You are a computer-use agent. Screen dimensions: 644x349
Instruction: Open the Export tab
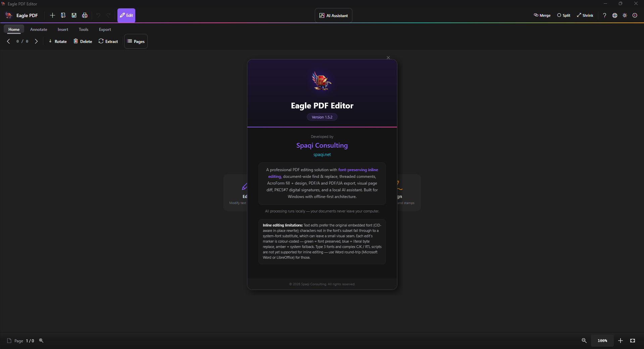pos(105,30)
